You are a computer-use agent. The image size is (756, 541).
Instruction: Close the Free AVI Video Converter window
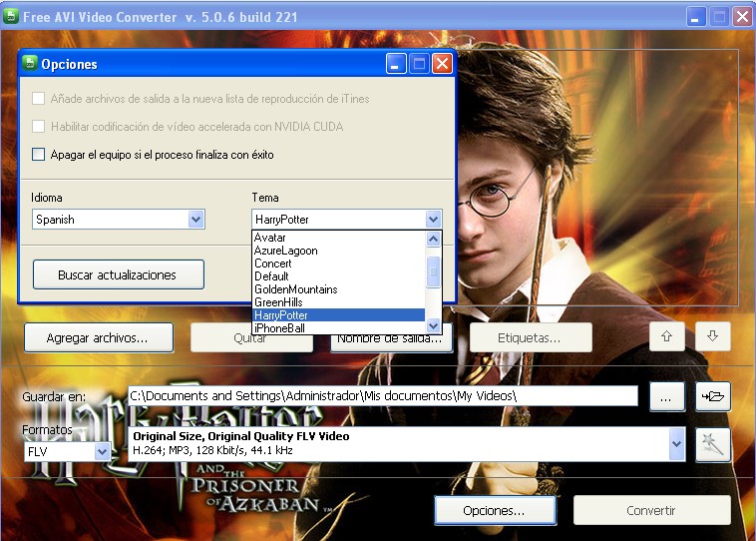point(742,17)
